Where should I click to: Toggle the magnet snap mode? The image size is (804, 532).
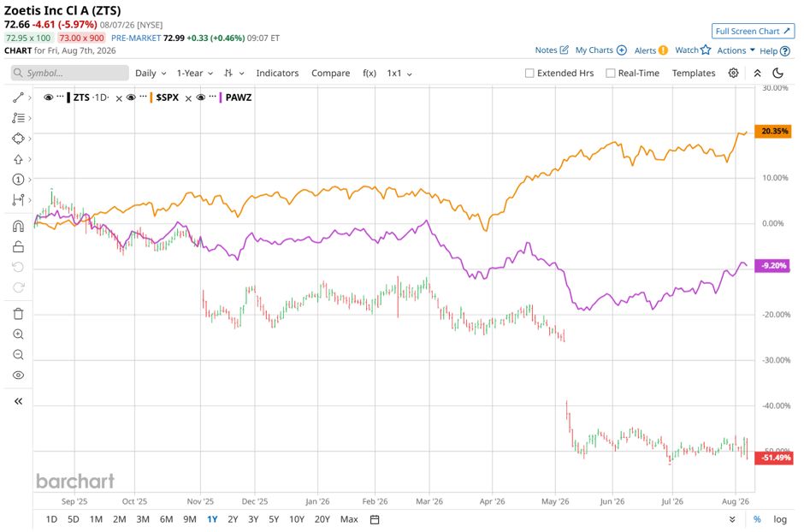tap(18, 226)
